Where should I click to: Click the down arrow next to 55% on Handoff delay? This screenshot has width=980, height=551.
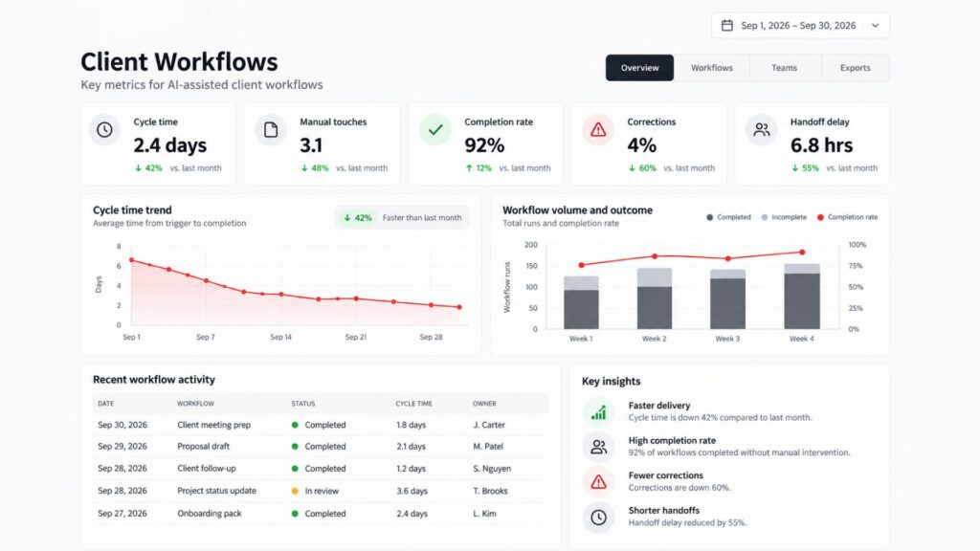coord(795,168)
